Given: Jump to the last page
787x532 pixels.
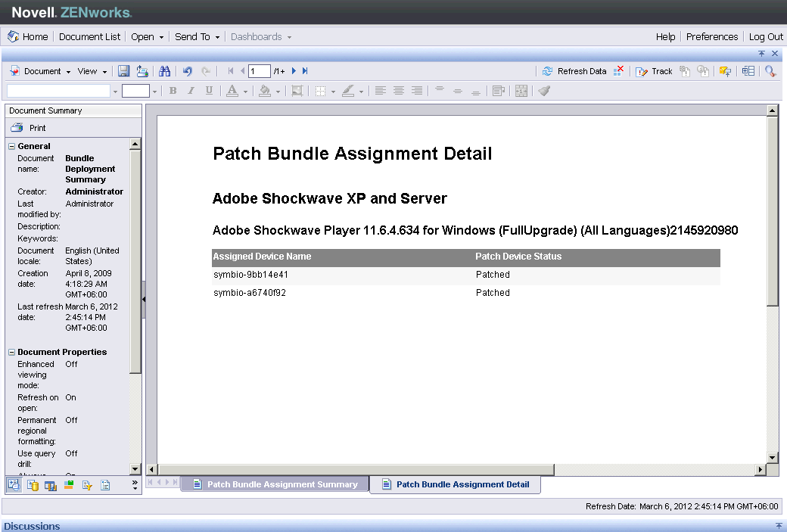Looking at the screenshot, I should click(x=305, y=71).
